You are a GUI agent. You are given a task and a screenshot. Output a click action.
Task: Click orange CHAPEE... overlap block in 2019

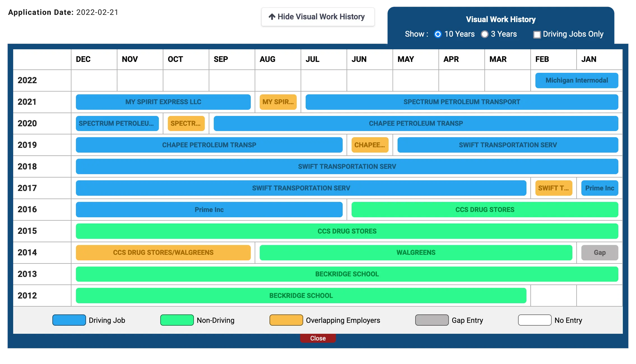[x=370, y=145]
